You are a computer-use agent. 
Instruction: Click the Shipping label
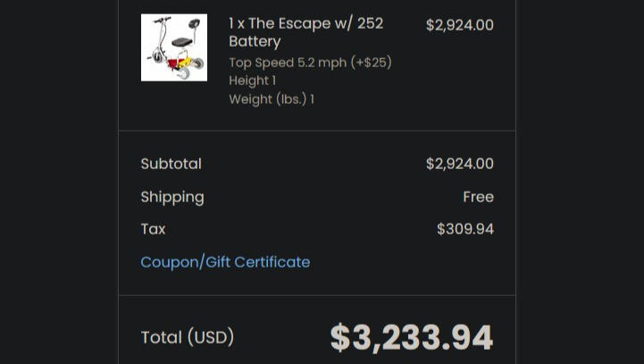(172, 197)
